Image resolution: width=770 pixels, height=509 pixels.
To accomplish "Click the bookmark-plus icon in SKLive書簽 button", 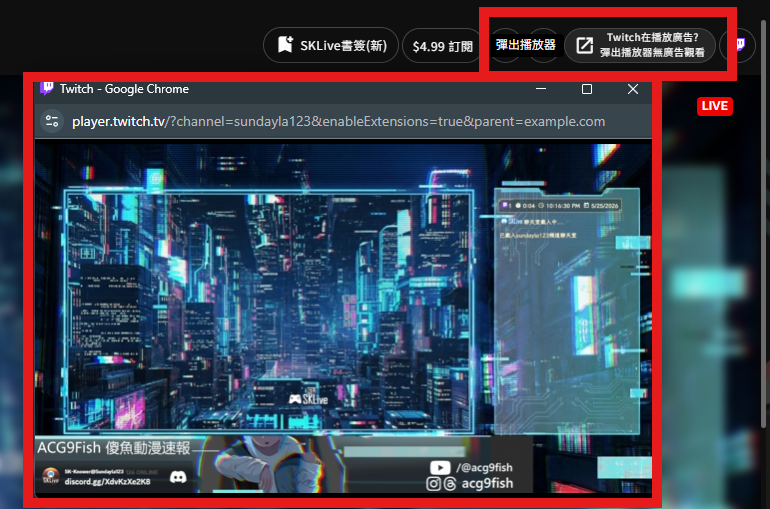I will click(x=285, y=44).
